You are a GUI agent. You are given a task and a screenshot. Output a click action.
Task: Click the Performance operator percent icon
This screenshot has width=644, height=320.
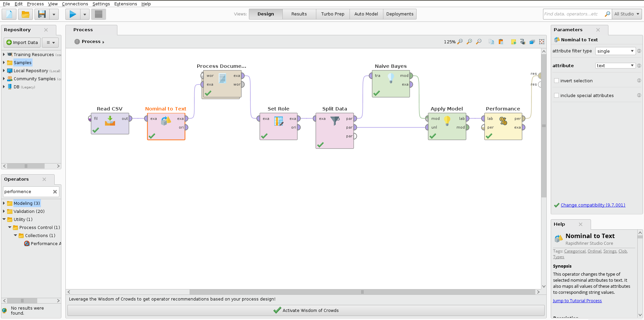click(x=503, y=121)
